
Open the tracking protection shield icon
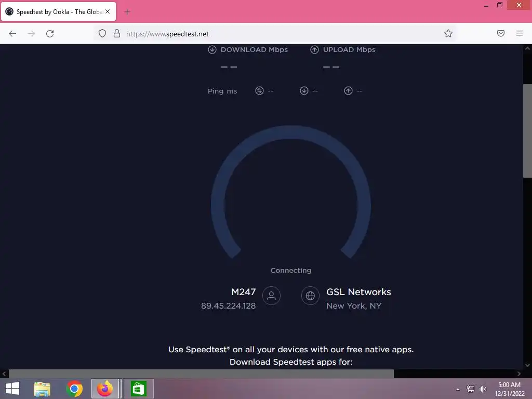click(102, 33)
